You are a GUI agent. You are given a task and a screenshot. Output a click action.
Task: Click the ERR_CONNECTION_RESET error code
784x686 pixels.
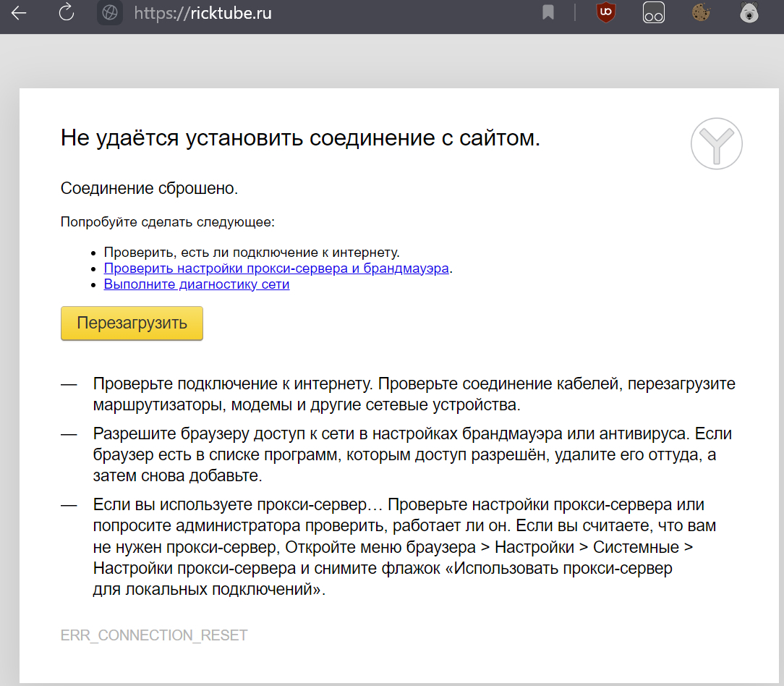click(154, 635)
